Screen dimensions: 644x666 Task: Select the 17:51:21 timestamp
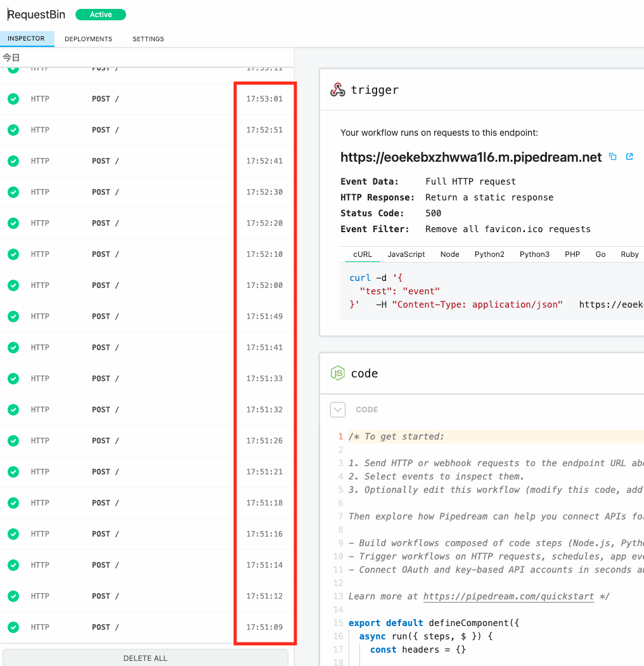264,471
